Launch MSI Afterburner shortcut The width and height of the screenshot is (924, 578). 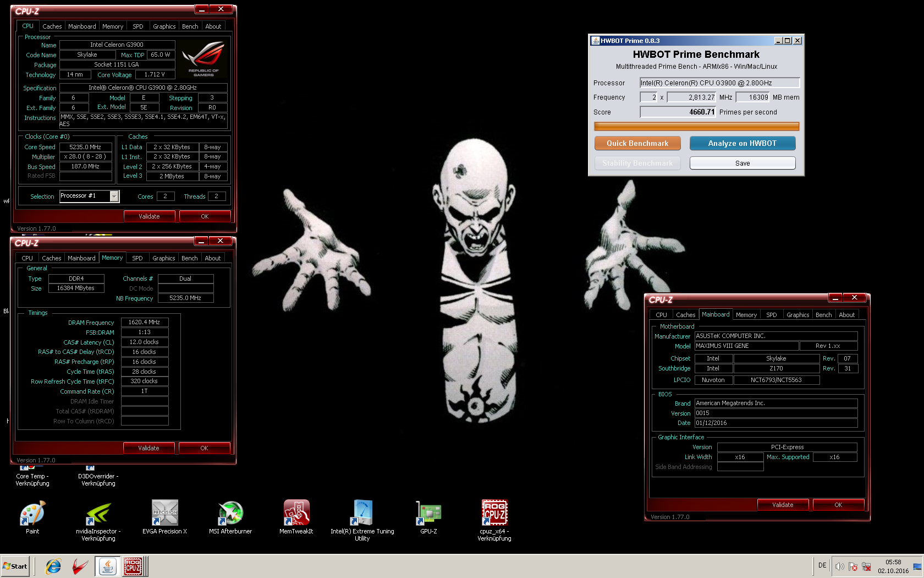click(x=230, y=517)
